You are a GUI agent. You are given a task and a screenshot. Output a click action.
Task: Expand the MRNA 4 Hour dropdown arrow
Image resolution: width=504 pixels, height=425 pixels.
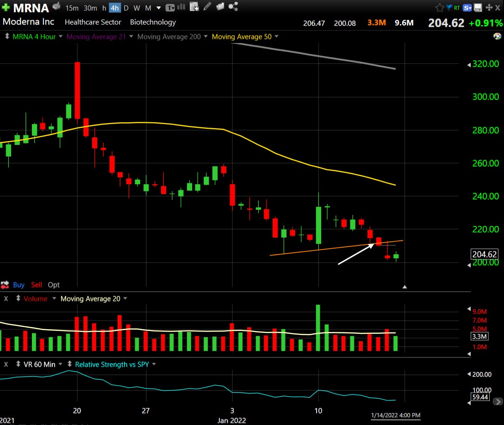point(61,36)
